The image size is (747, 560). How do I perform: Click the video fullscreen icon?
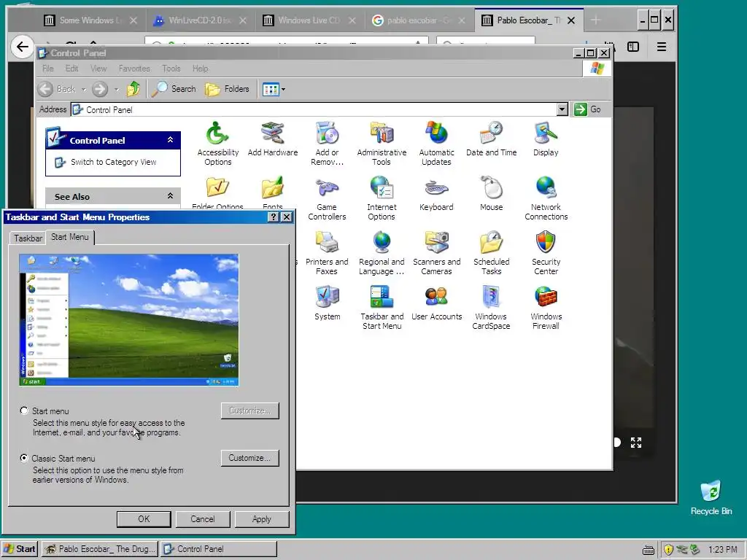tap(636, 443)
